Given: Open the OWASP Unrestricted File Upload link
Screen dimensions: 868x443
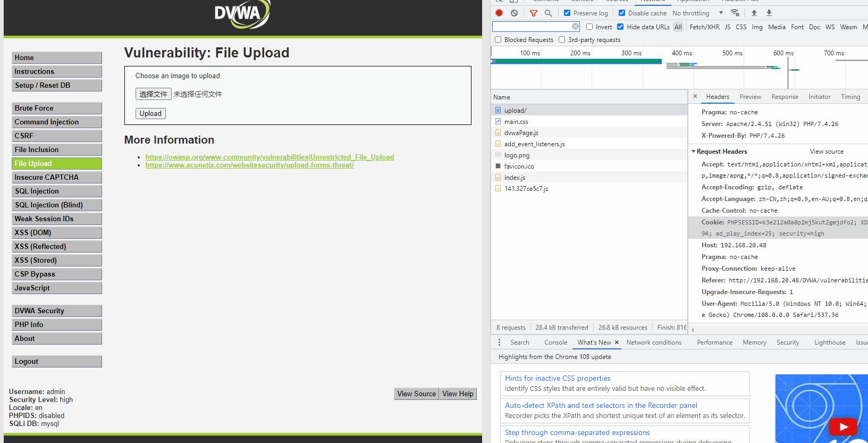Looking at the screenshot, I should point(269,157).
